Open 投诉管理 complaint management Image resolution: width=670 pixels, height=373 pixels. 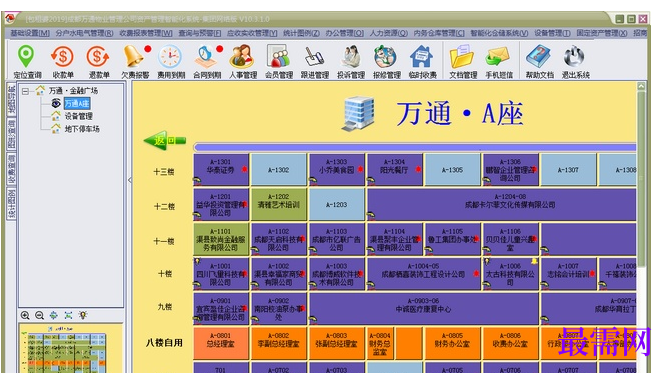coord(351,62)
